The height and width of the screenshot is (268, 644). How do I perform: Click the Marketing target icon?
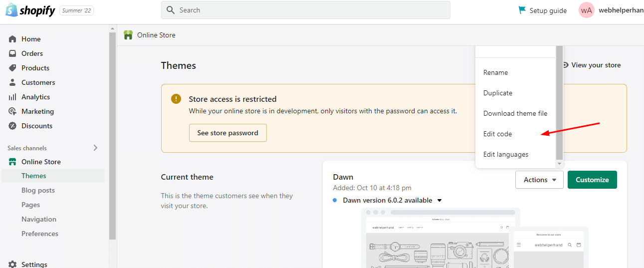coord(12,111)
